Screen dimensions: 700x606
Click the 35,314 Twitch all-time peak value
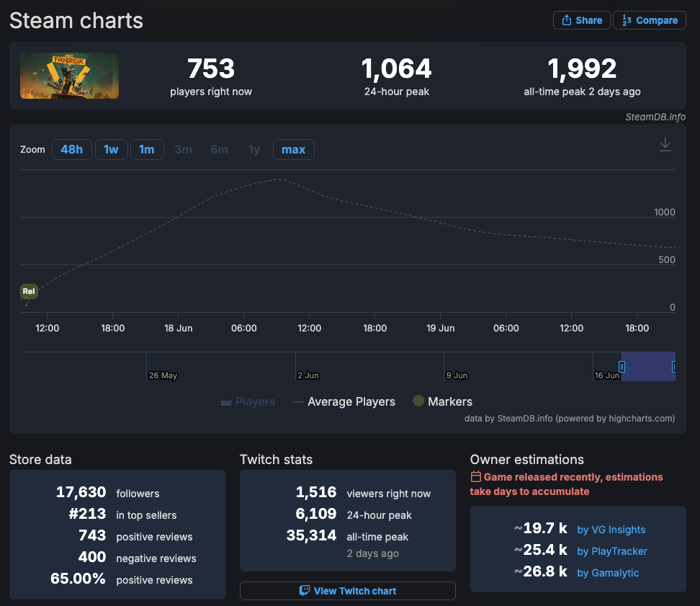click(x=312, y=535)
